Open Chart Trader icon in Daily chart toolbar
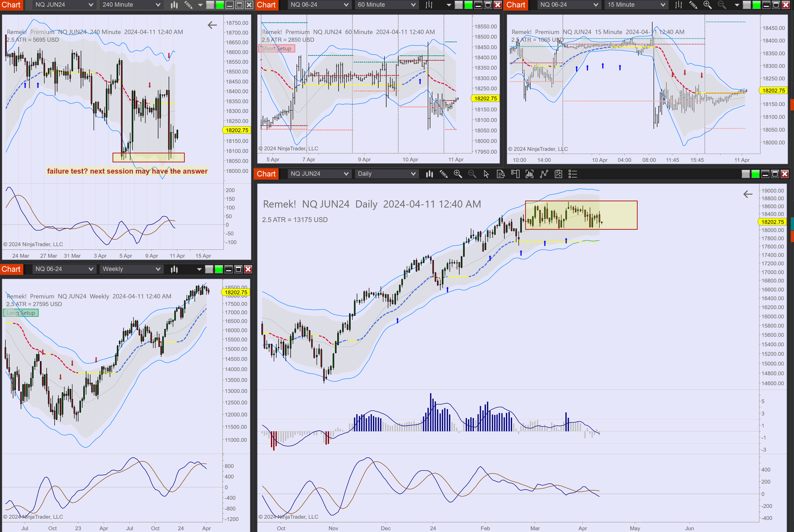 [x=515, y=174]
